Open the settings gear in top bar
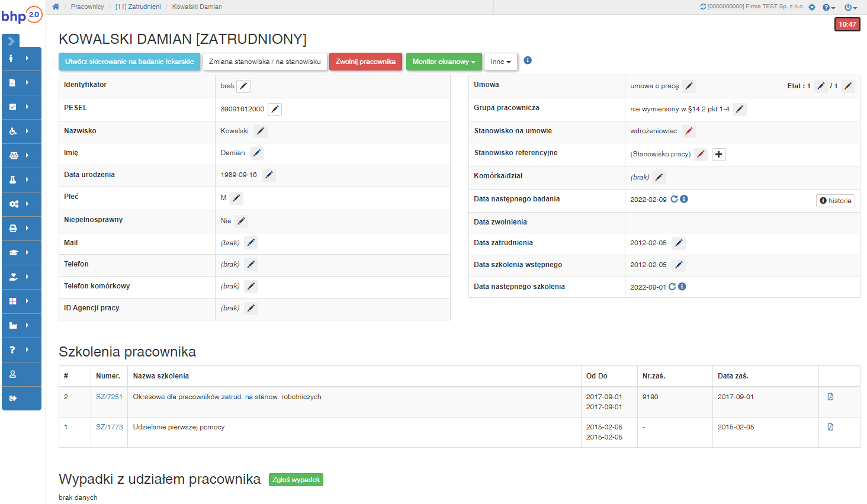Screen dimensions: 867x504 (812, 7)
